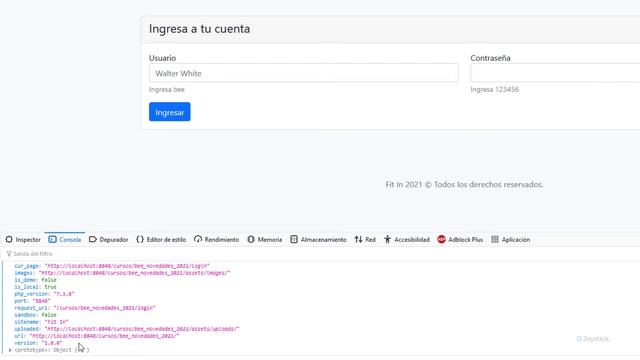This screenshot has width=640, height=360.
Task: Click the Consola tab icon
Action: pos(52,240)
